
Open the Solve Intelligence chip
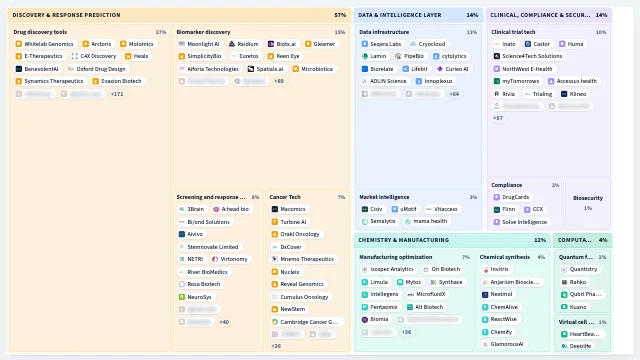click(521, 222)
